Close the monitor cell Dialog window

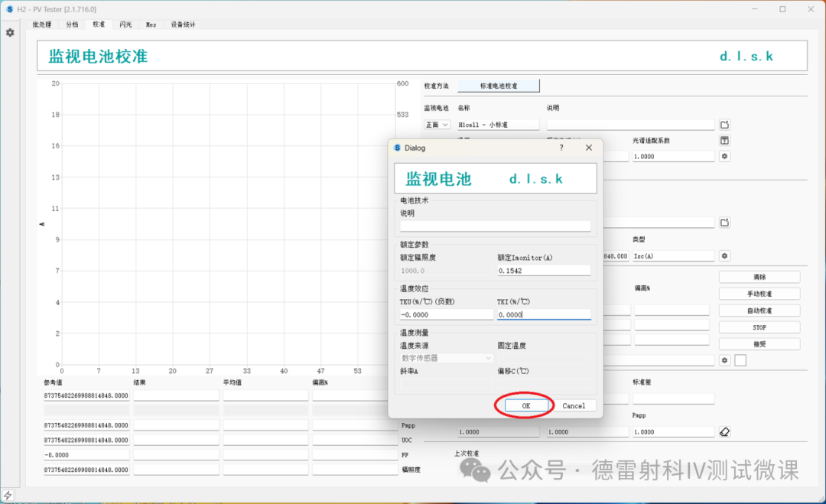588,148
